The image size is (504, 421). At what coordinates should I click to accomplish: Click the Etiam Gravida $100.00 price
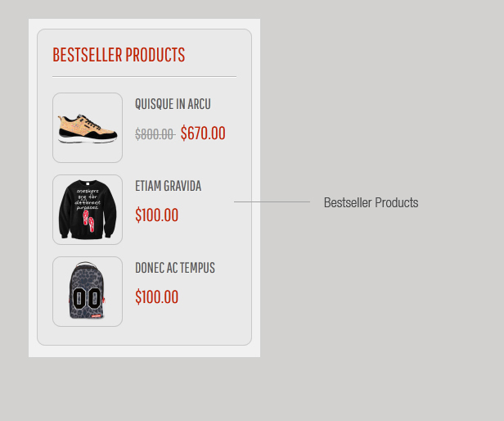click(x=156, y=215)
